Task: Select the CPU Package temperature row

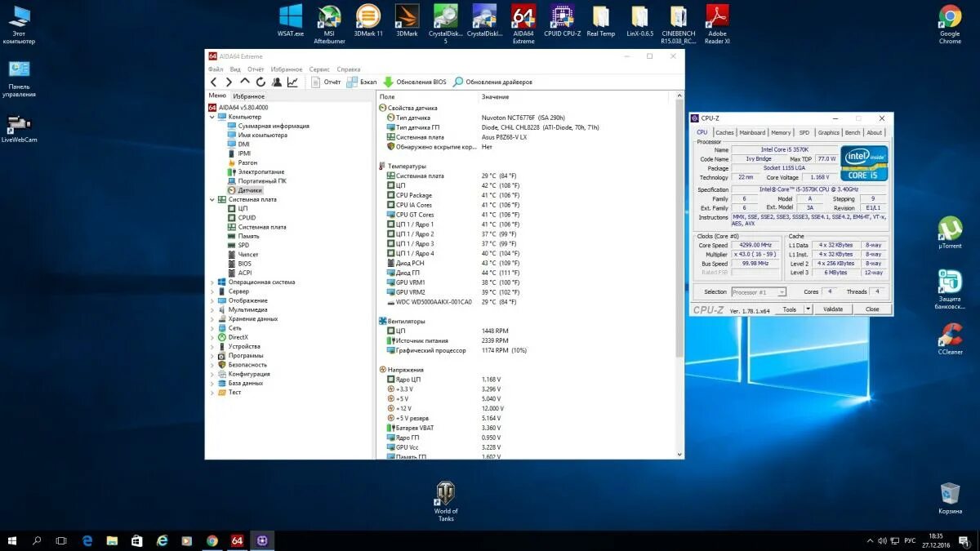Action: pos(528,195)
